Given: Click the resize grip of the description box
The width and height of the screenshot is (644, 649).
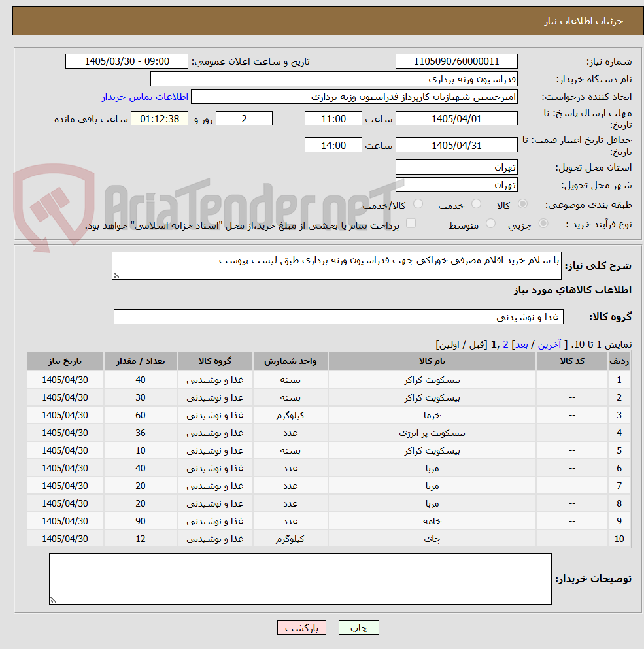Looking at the screenshot, I should click(116, 275).
